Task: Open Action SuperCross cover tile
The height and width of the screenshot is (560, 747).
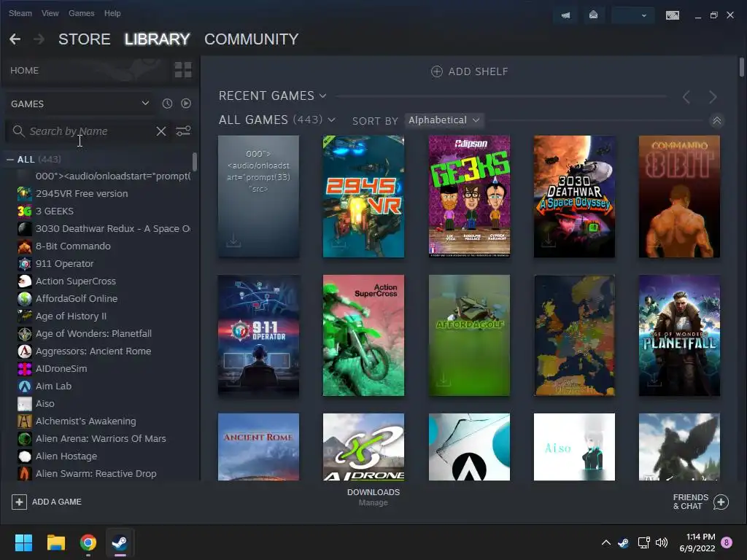Action: (363, 335)
